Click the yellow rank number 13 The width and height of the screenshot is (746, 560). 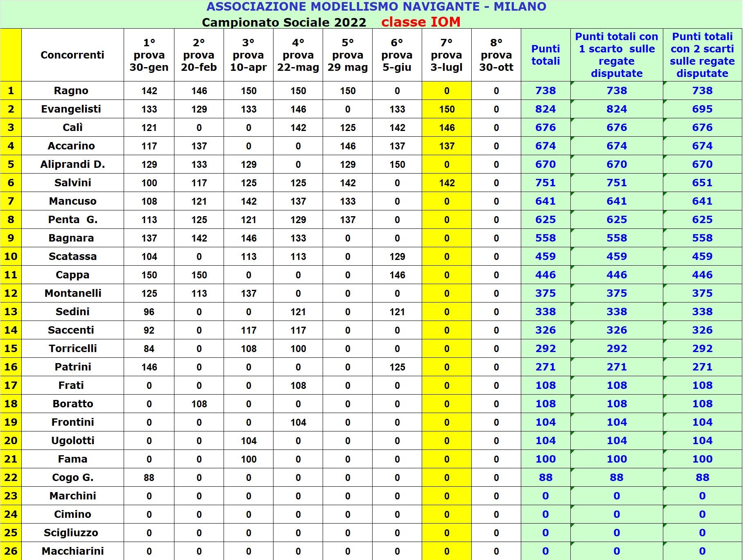(x=11, y=312)
